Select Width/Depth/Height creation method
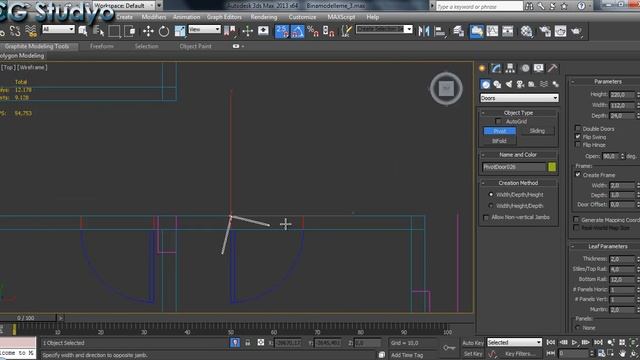The width and height of the screenshot is (640, 360). pyautogui.click(x=491, y=195)
